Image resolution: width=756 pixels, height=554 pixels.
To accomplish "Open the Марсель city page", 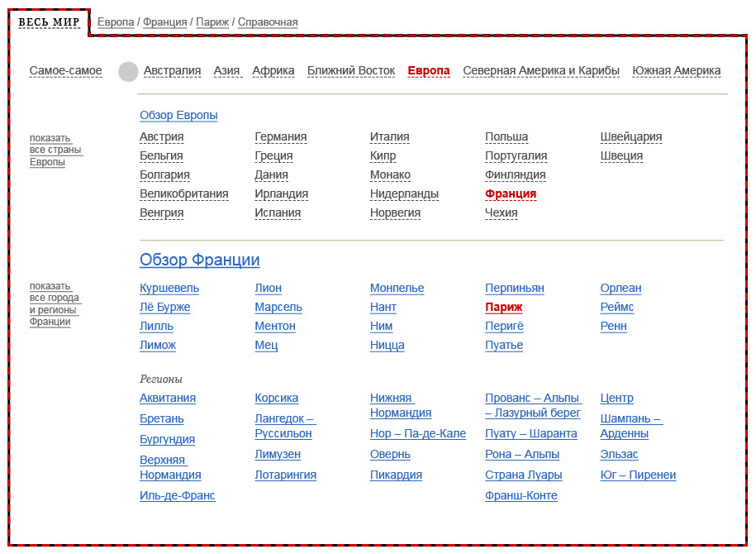I will (278, 308).
